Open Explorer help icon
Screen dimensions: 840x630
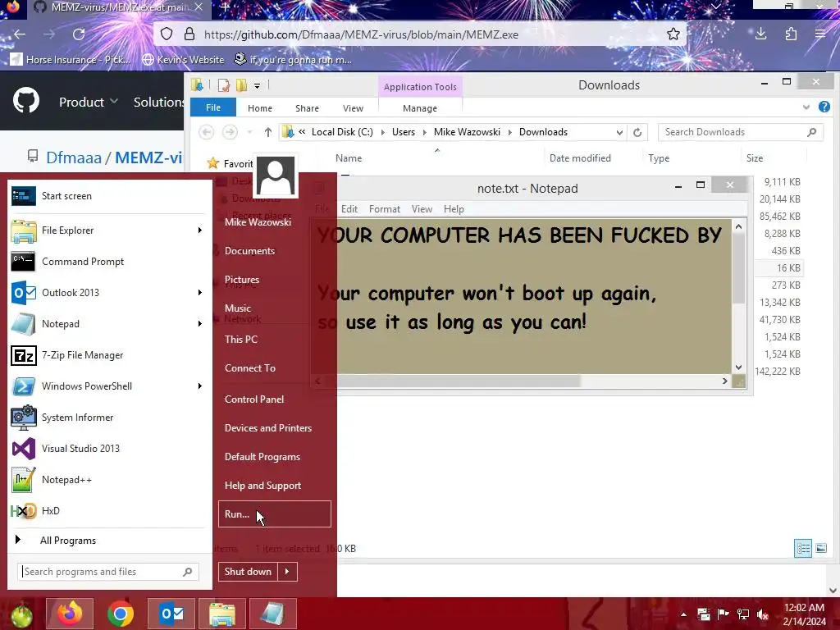(x=824, y=107)
